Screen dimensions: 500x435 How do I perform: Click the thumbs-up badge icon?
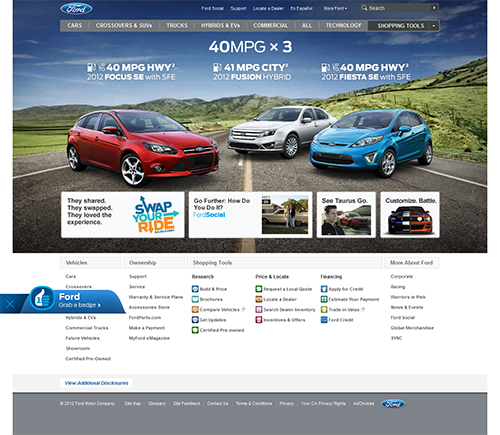(42, 298)
